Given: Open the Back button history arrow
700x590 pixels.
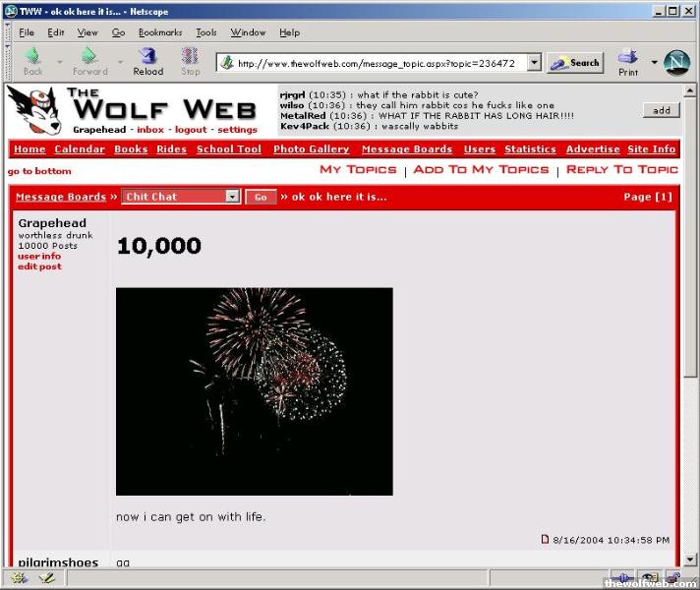Looking at the screenshot, I should [60, 62].
